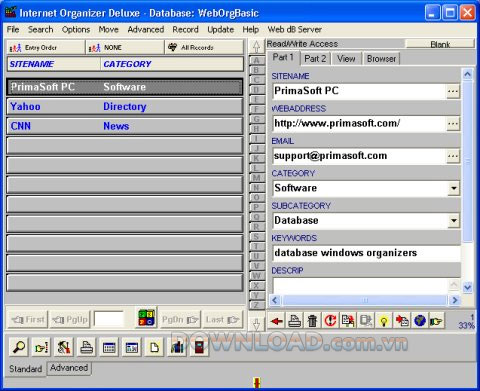The width and height of the screenshot is (480, 391).
Task: Open the table view icon
Action: [109, 347]
